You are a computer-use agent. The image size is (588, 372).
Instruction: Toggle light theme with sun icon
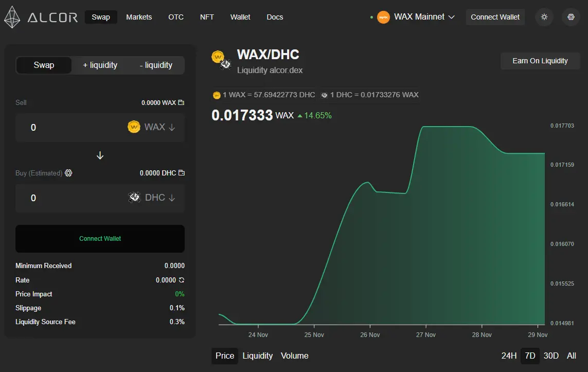coord(544,17)
